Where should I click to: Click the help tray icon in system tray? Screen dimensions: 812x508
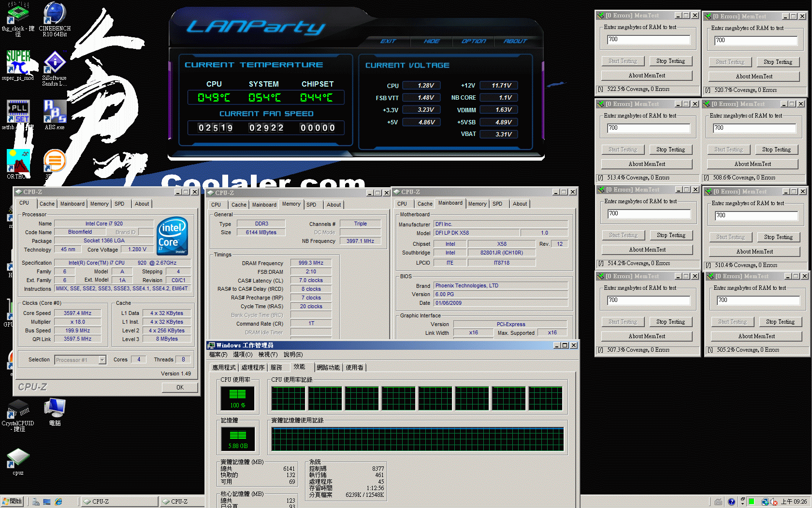(731, 502)
